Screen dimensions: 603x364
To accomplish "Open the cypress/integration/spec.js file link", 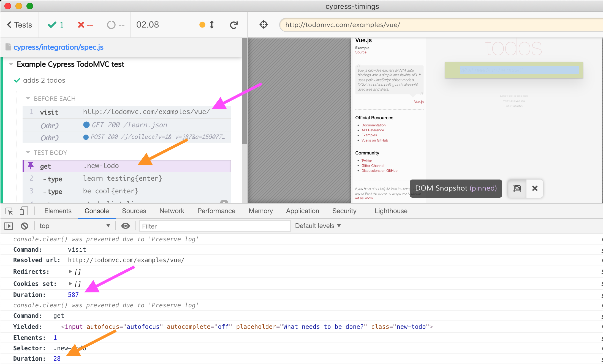I will tap(58, 47).
